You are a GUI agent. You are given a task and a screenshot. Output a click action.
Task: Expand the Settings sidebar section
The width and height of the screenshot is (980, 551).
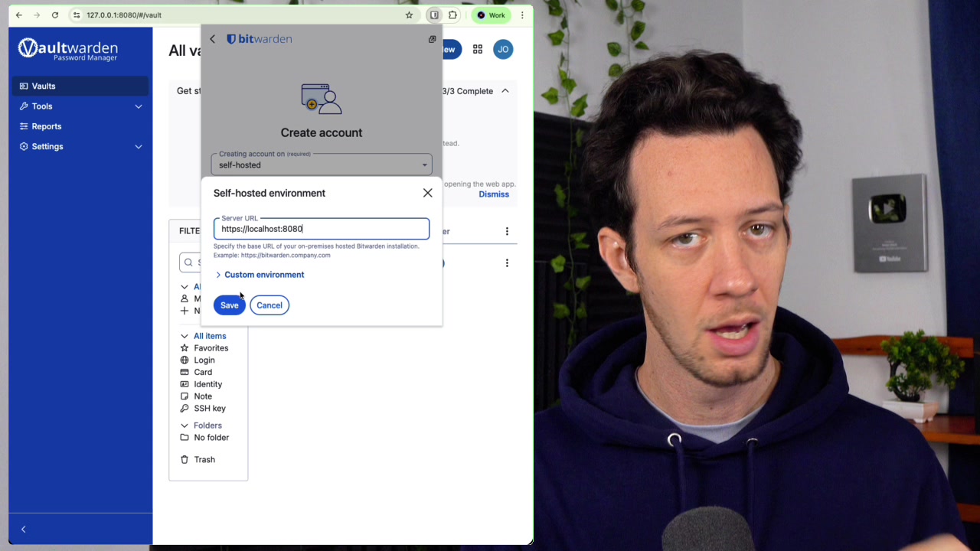80,146
